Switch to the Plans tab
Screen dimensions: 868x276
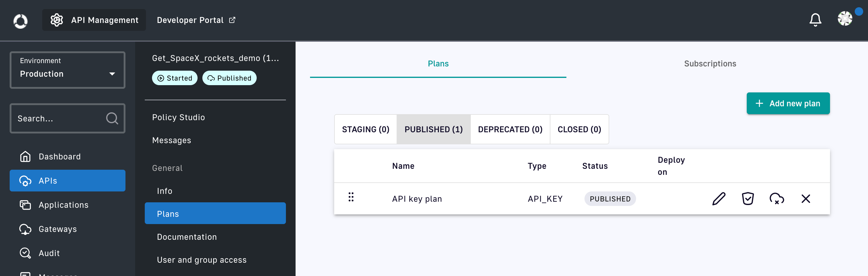(x=438, y=64)
